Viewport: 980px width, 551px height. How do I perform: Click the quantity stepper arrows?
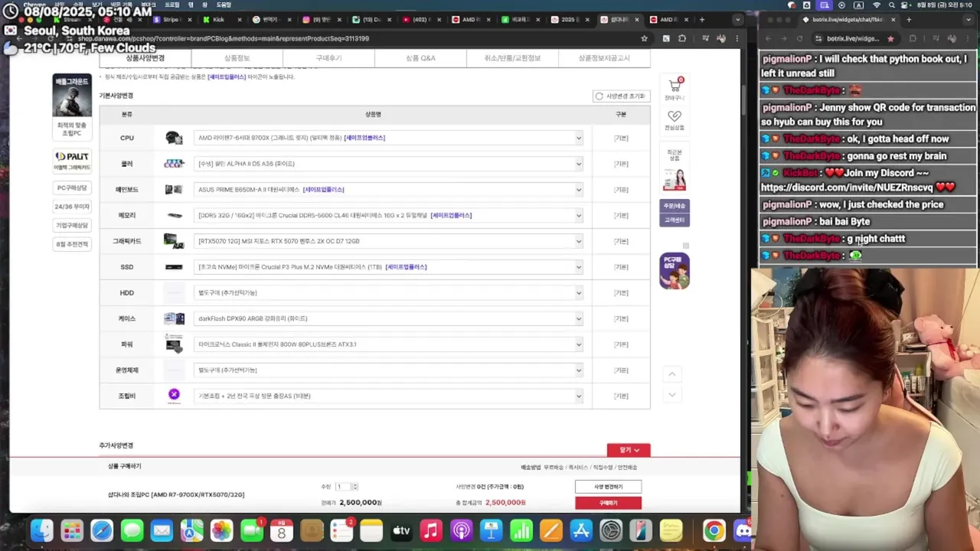click(x=354, y=487)
